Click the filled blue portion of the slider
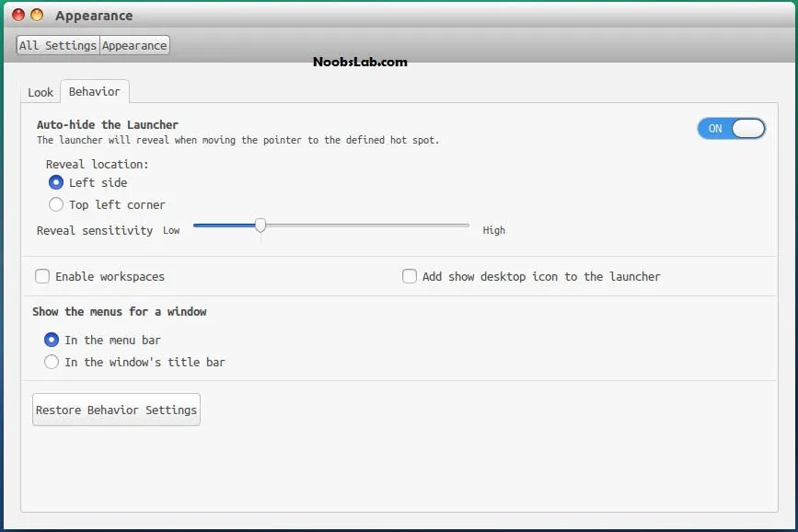This screenshot has height=532, width=798. tap(225, 226)
